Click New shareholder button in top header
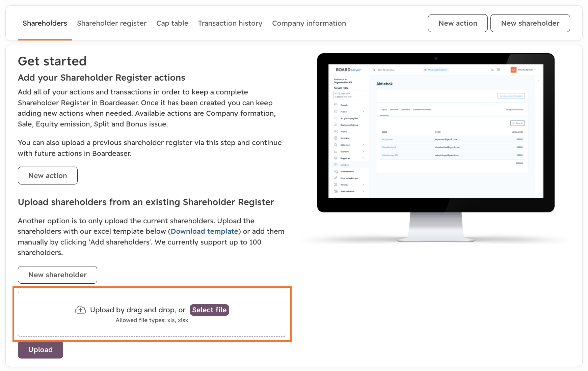 530,23
